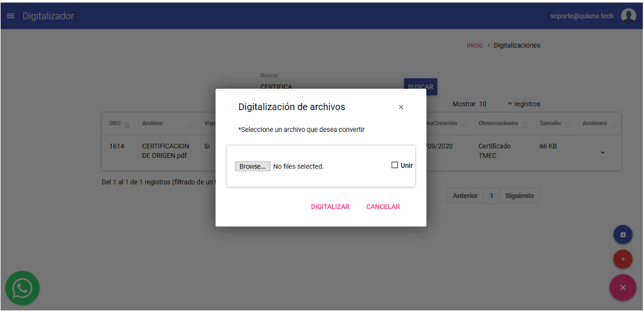644x311 pixels.
Task: Select page 1 in pagination
Action: (491, 196)
